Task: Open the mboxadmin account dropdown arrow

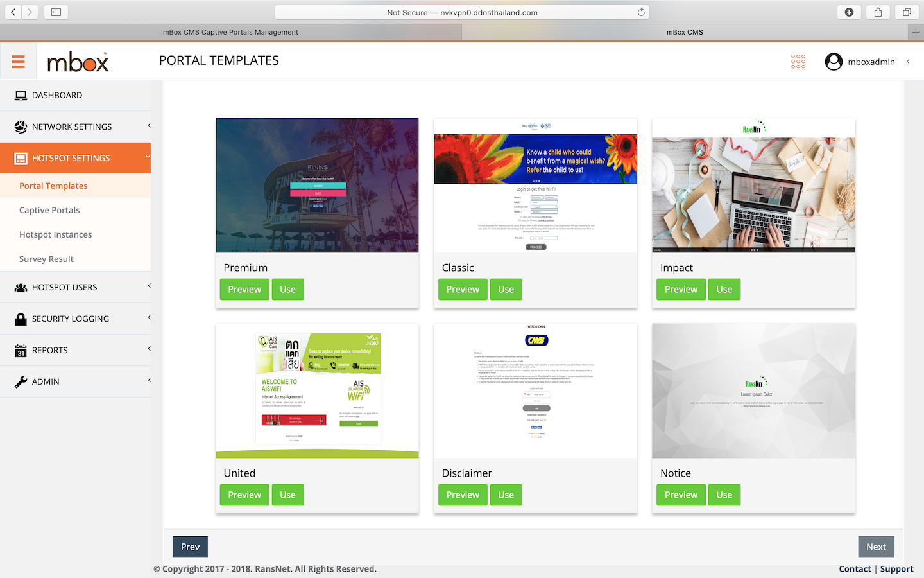Action: 908,62
